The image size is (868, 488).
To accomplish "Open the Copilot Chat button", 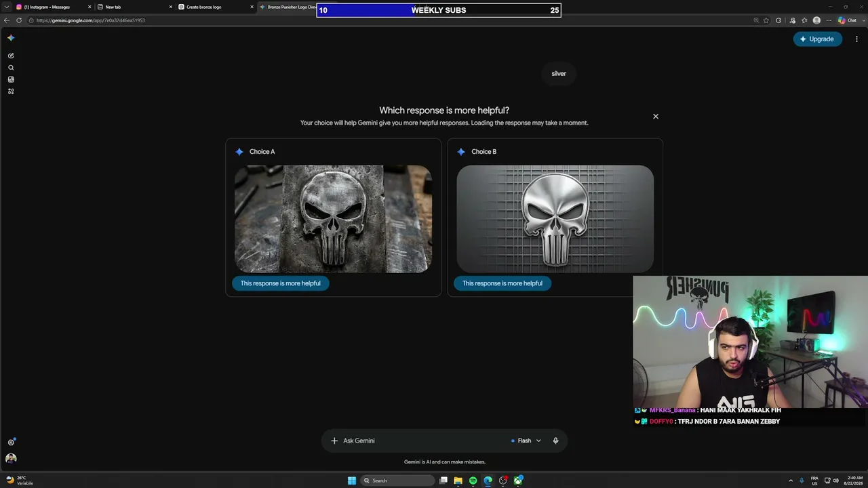I will point(848,20).
